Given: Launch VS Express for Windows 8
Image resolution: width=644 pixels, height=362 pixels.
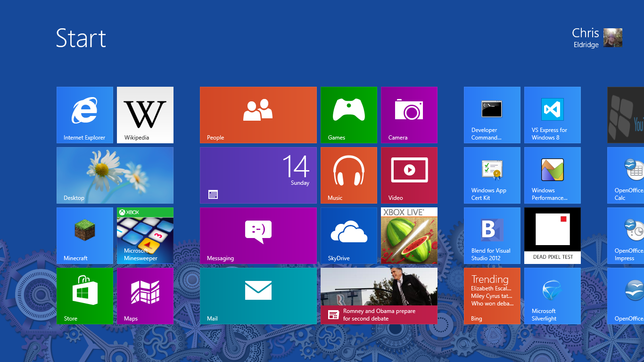Looking at the screenshot, I should point(553,115).
